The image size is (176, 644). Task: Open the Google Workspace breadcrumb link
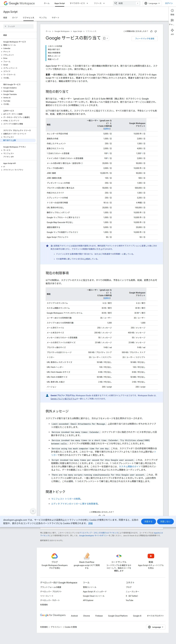[62, 31]
